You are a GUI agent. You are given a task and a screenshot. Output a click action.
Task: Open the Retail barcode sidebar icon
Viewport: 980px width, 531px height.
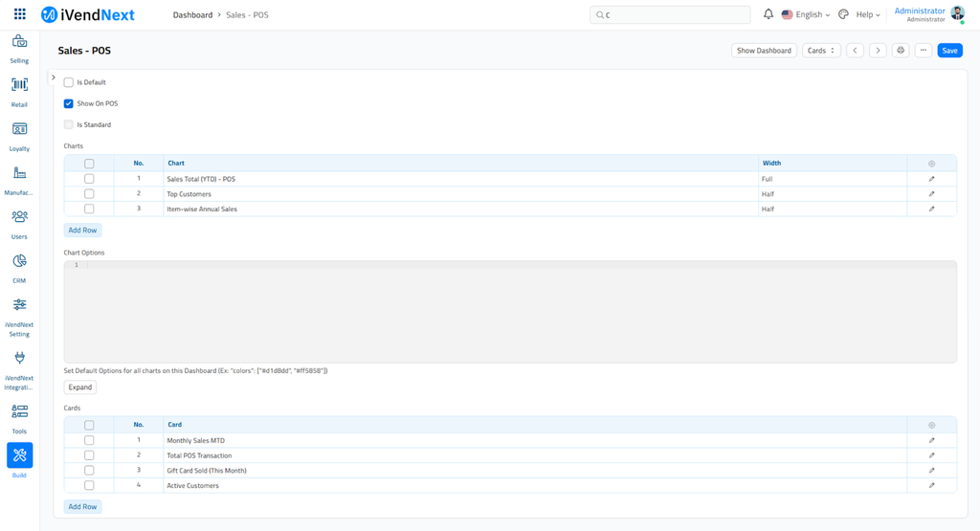coord(19,85)
